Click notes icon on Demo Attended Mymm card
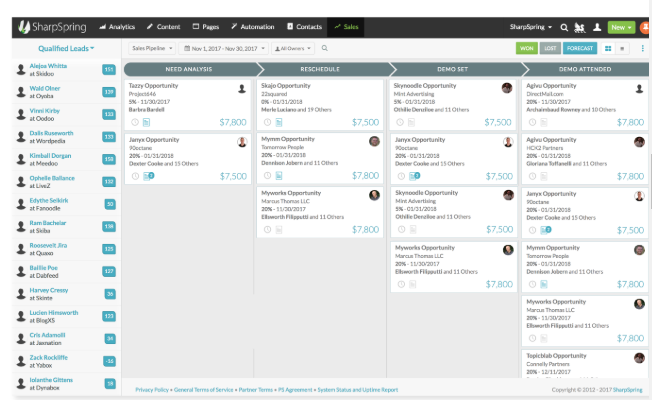The width and height of the screenshot is (652, 400). point(543,284)
